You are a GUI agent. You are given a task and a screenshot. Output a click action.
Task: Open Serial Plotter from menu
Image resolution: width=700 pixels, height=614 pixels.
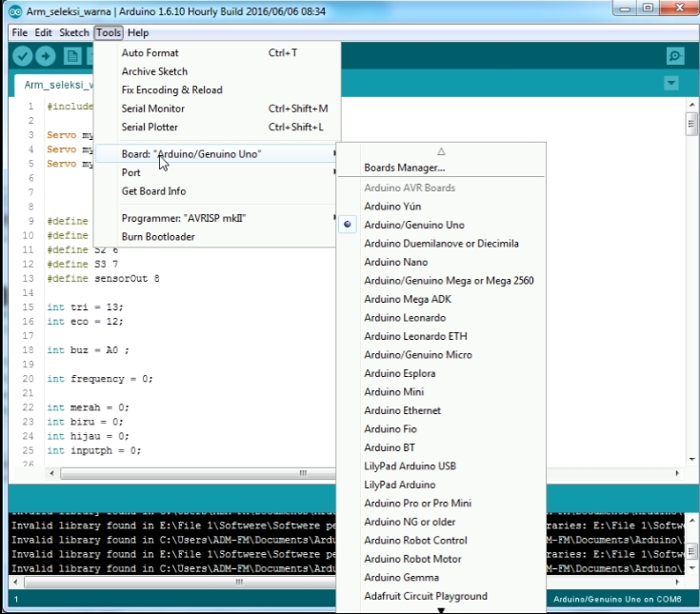coord(217,128)
